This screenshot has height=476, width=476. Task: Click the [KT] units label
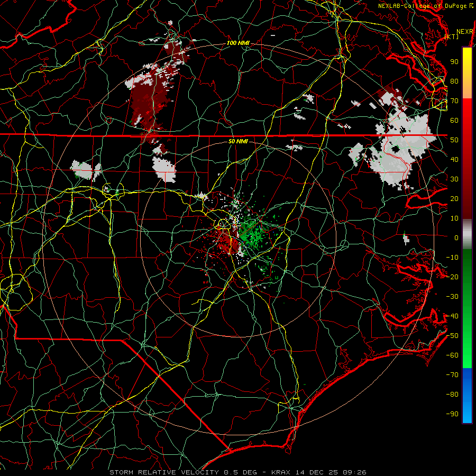(x=452, y=36)
